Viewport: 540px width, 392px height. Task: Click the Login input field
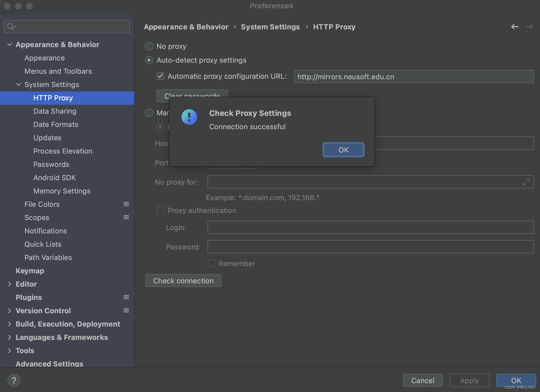point(370,227)
